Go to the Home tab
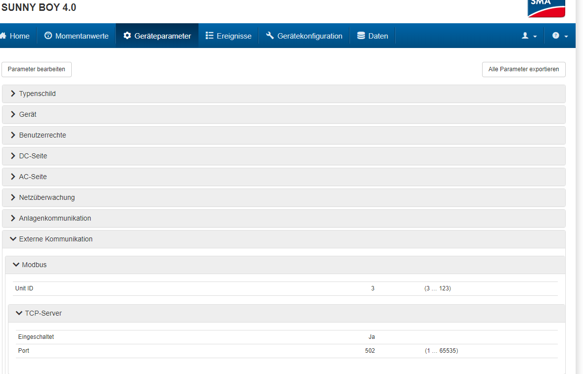The height and width of the screenshot is (374, 588). click(x=17, y=36)
